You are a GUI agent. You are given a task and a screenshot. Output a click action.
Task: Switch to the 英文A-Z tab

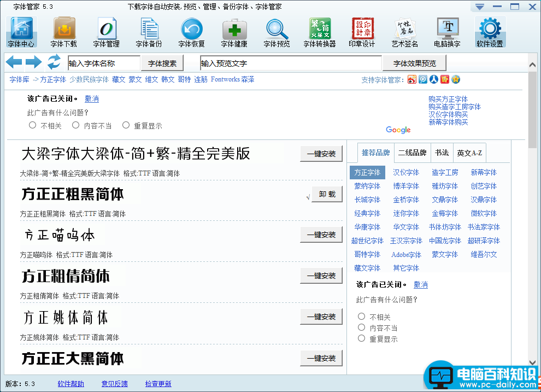tap(469, 153)
